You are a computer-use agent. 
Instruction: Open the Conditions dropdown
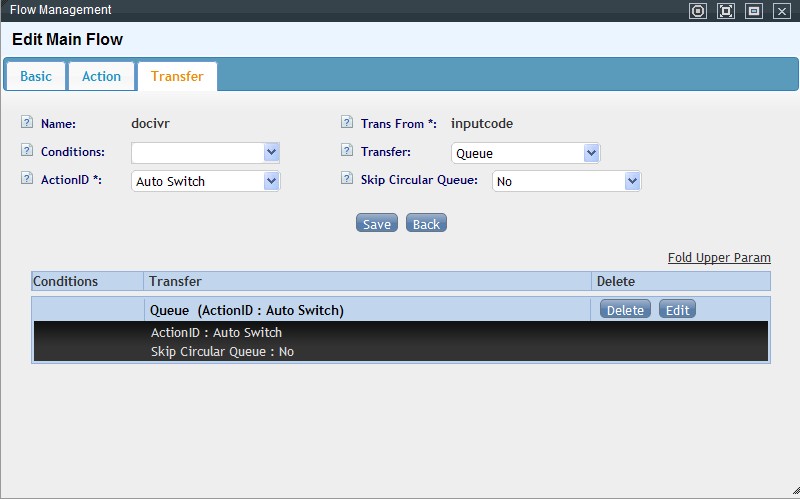[x=271, y=152]
